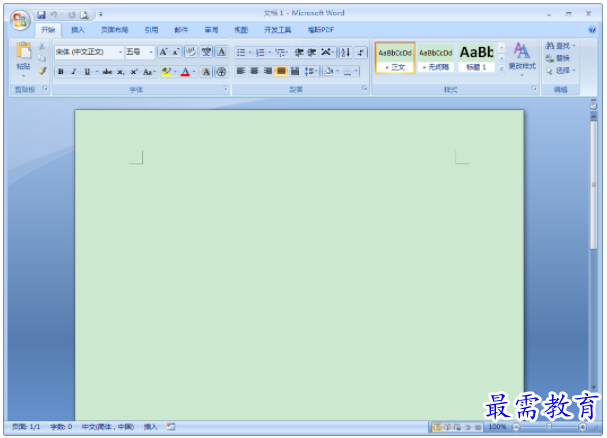Image resolution: width=607 pixels, height=438 pixels.
Task: Copy selection with the copy icon
Action: tap(42, 58)
